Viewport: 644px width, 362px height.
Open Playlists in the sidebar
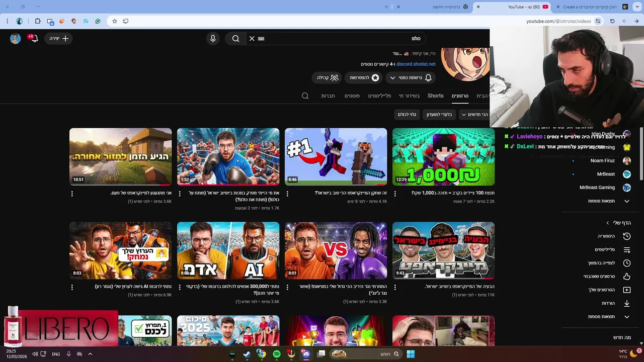(613, 249)
